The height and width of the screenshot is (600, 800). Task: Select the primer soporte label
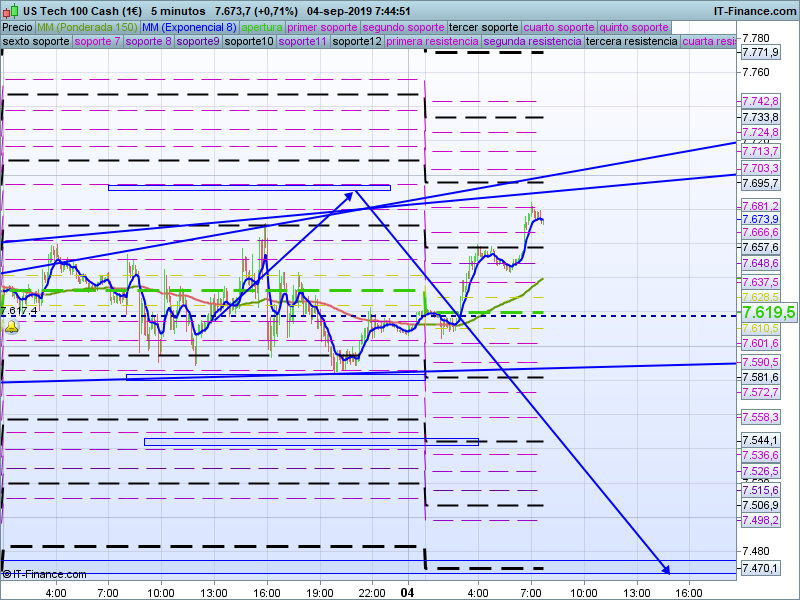tap(322, 27)
